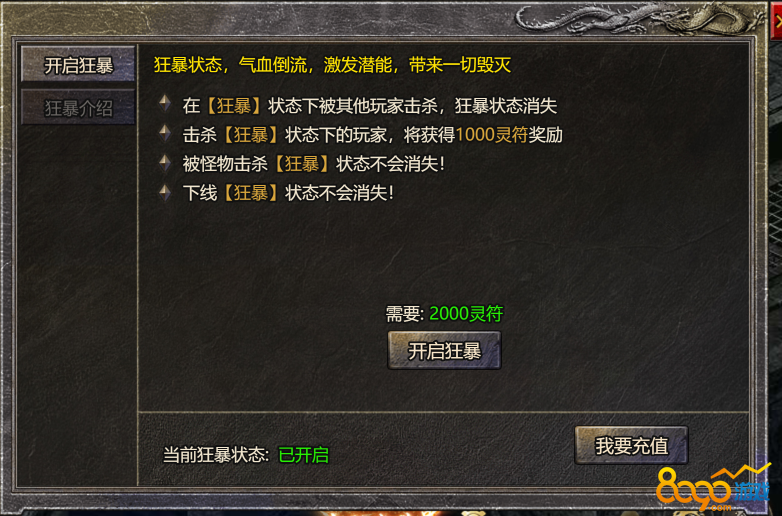Click the diamond bullet before 下线【狂暴】
This screenshot has height=516, width=782.
[165, 192]
